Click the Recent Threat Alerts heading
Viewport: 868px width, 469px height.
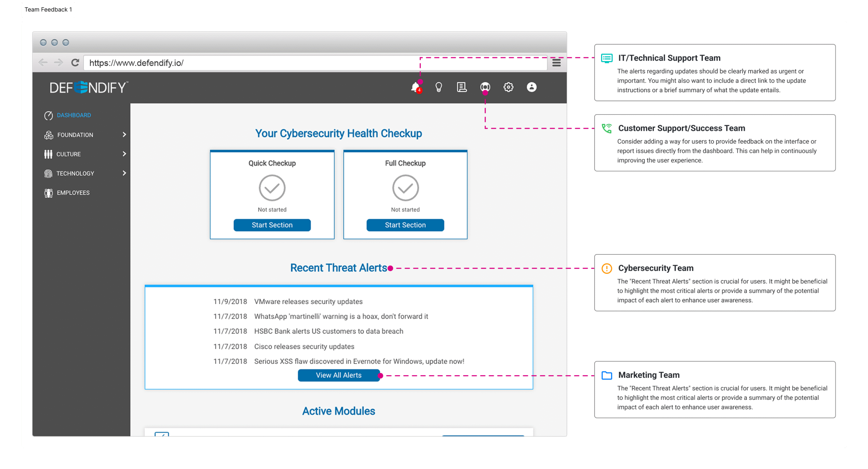coord(338,268)
